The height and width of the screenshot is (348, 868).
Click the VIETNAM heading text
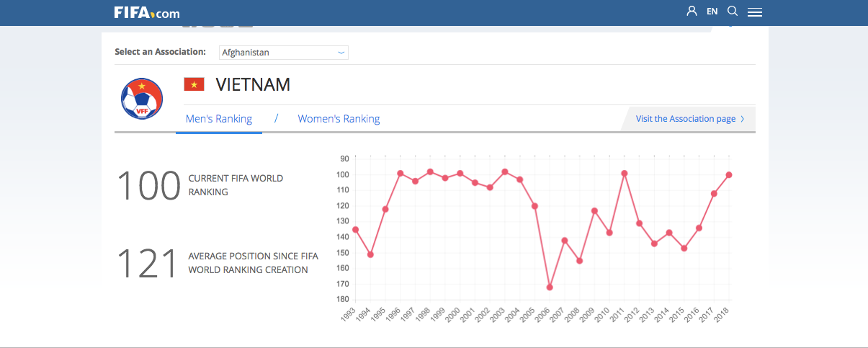click(253, 84)
